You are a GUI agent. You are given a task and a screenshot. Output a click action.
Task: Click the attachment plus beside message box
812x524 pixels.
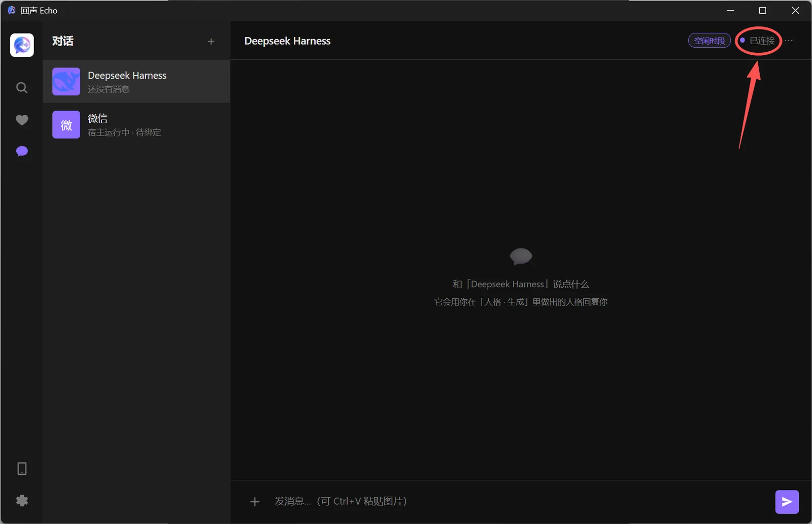coord(255,502)
